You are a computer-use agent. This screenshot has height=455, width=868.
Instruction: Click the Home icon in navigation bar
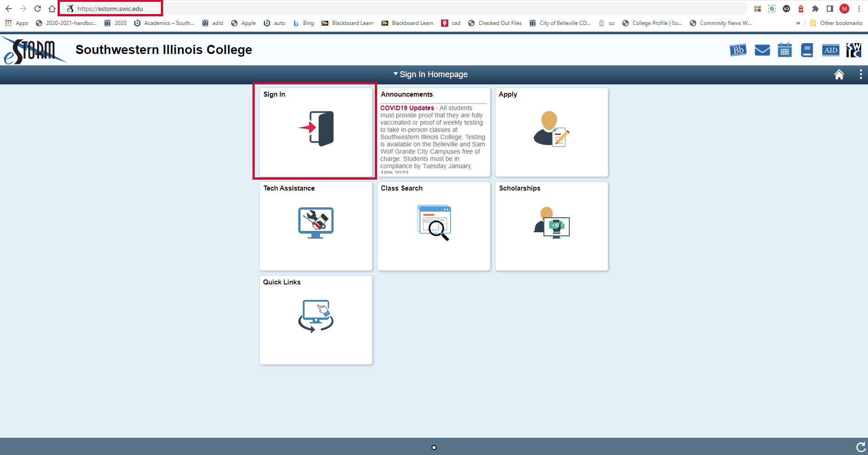click(839, 74)
